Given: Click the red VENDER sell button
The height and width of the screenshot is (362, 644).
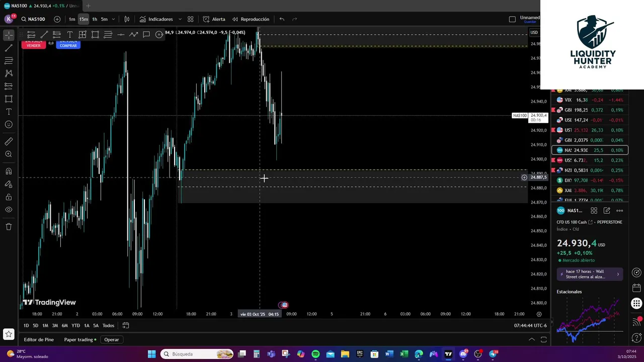Looking at the screenshot, I should [x=33, y=45].
